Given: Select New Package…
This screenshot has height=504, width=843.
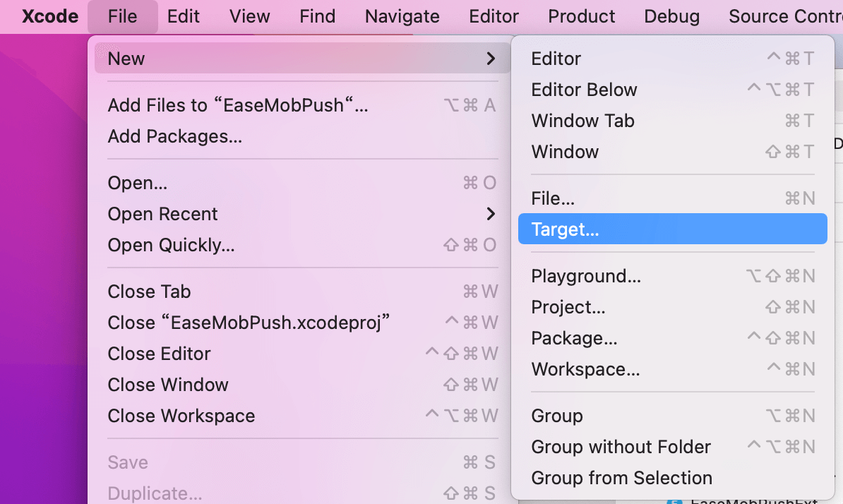Looking at the screenshot, I should point(673,338).
